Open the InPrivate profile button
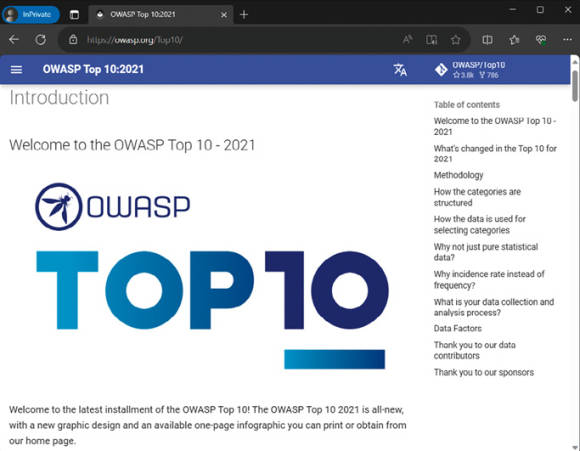This screenshot has width=580, height=451. coord(31,15)
